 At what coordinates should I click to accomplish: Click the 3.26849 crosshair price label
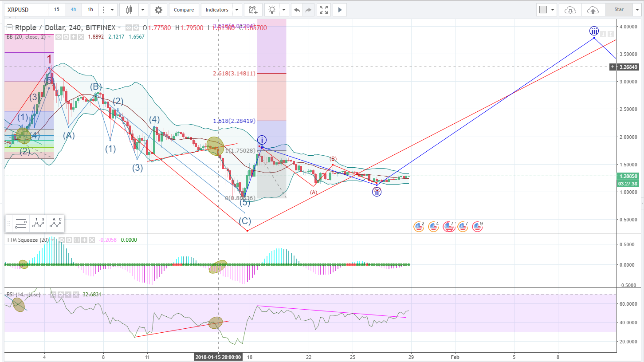point(628,67)
